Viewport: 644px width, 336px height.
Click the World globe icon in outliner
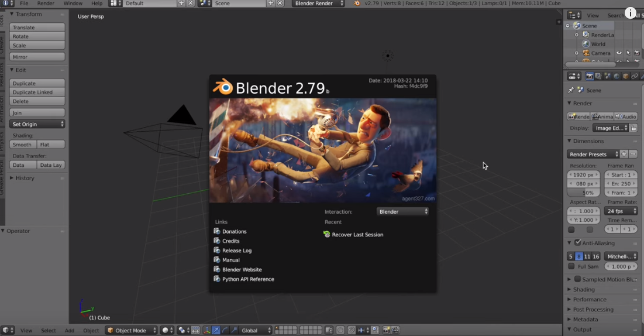tap(586, 44)
